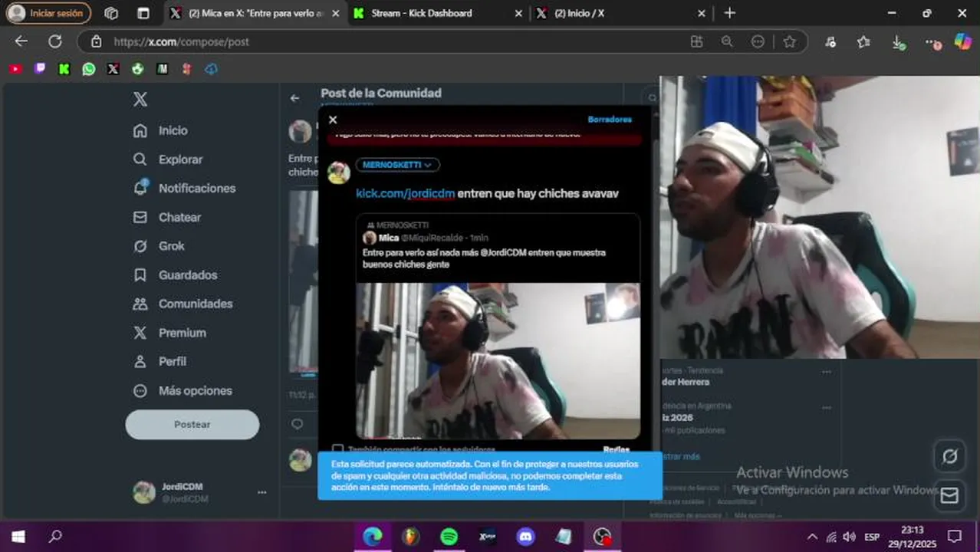Open Chatear messages section
Viewport: 980px width, 552px height.
[166, 217]
